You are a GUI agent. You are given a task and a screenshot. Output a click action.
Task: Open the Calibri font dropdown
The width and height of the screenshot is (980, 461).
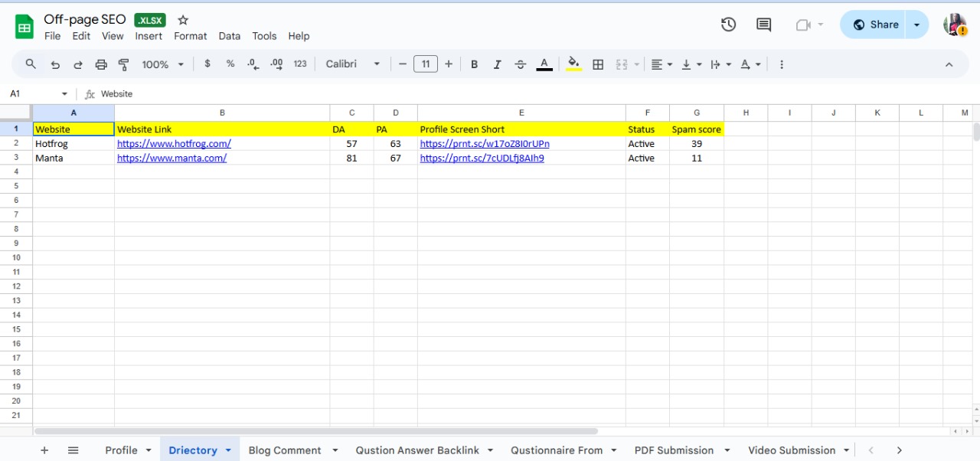coord(353,64)
